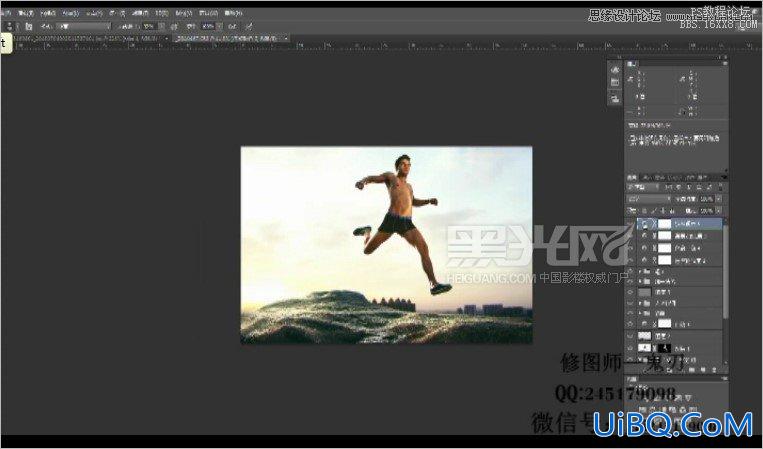This screenshot has width=763, height=449.
Task: Filter layers by type layer icon
Action: pos(689,187)
